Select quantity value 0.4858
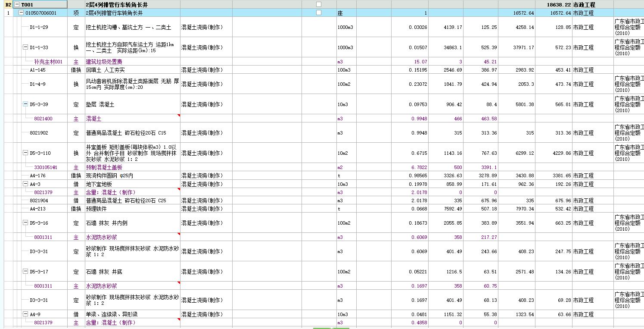This screenshot has height=329, width=644. 419,323
